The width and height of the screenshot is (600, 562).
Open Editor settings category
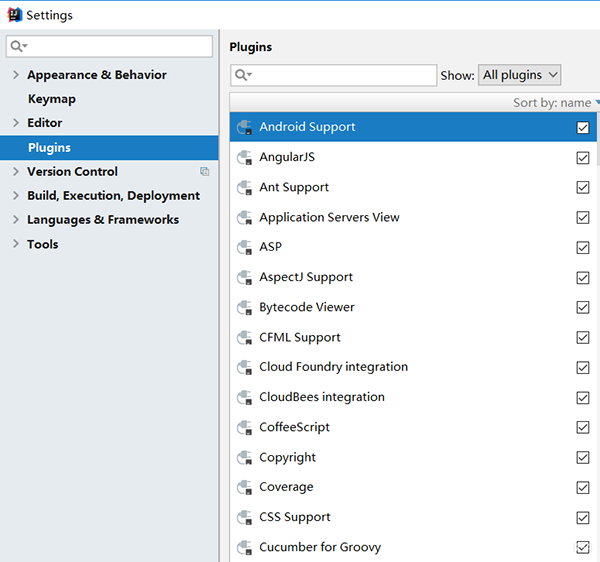coord(44,123)
